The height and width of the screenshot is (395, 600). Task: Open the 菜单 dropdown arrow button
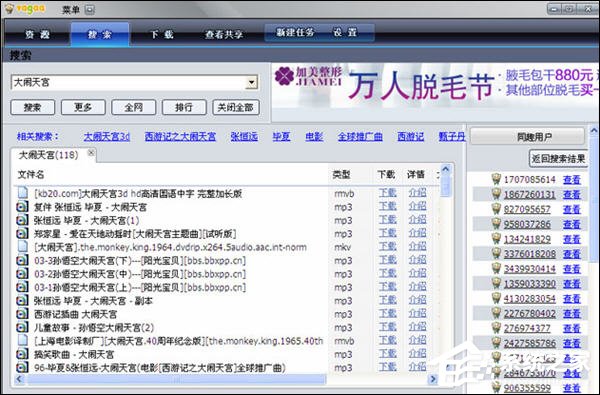(x=89, y=10)
